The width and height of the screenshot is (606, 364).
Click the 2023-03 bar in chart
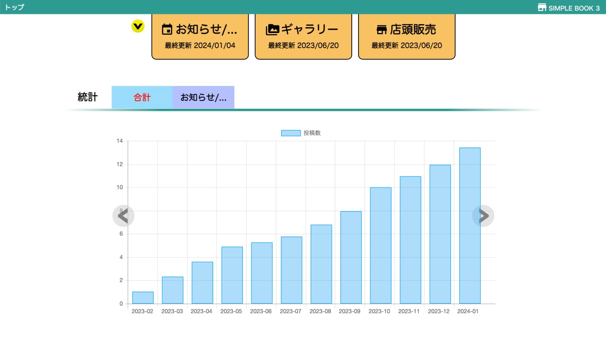172,290
